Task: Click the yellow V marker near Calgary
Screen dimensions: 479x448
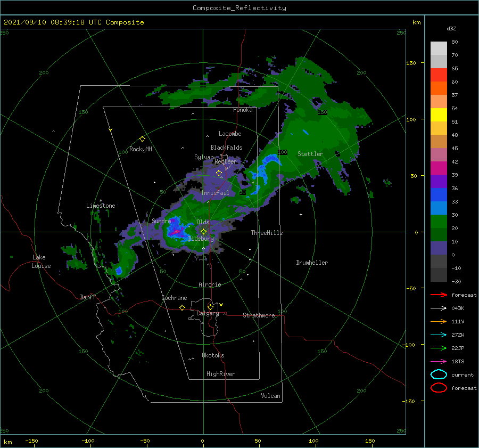Action: [x=221, y=305]
